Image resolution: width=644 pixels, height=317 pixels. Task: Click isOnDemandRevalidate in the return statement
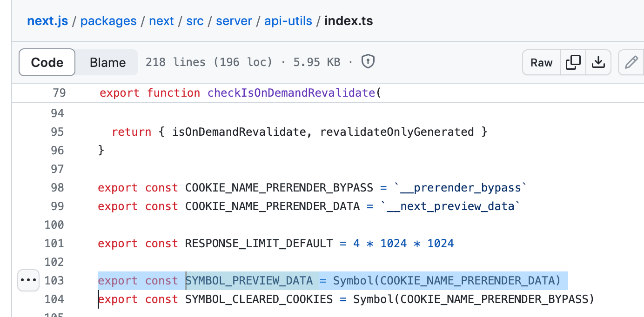(239, 132)
